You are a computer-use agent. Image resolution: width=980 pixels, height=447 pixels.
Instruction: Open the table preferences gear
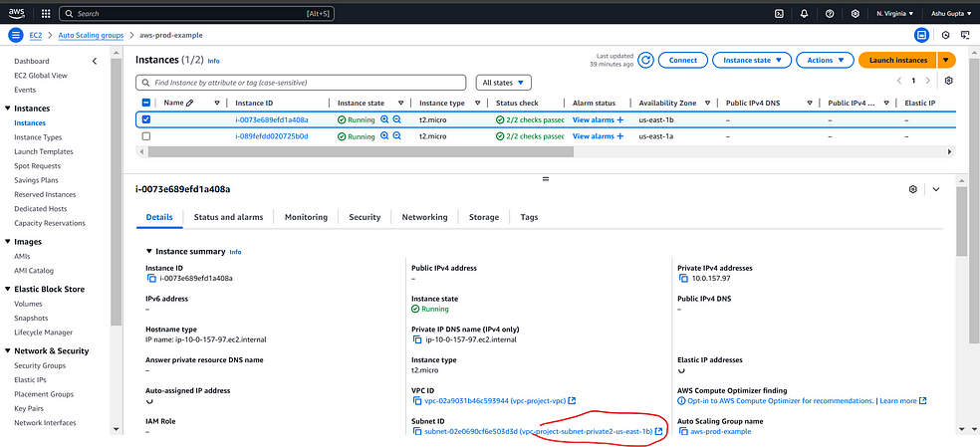949,81
